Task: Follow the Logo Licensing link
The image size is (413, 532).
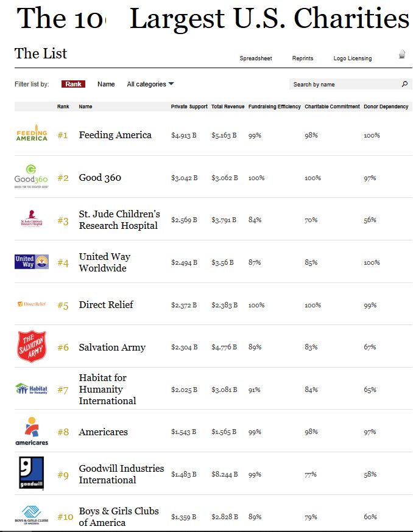Action: pos(352,58)
